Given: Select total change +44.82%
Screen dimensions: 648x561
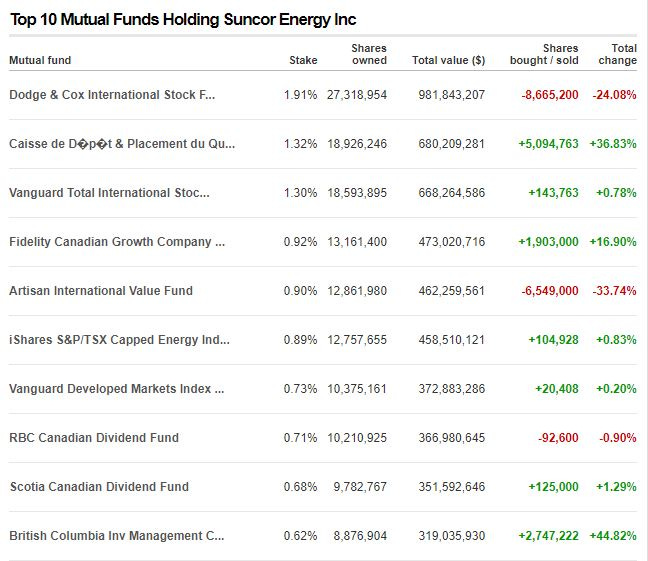Looking at the screenshot, I should [613, 536].
